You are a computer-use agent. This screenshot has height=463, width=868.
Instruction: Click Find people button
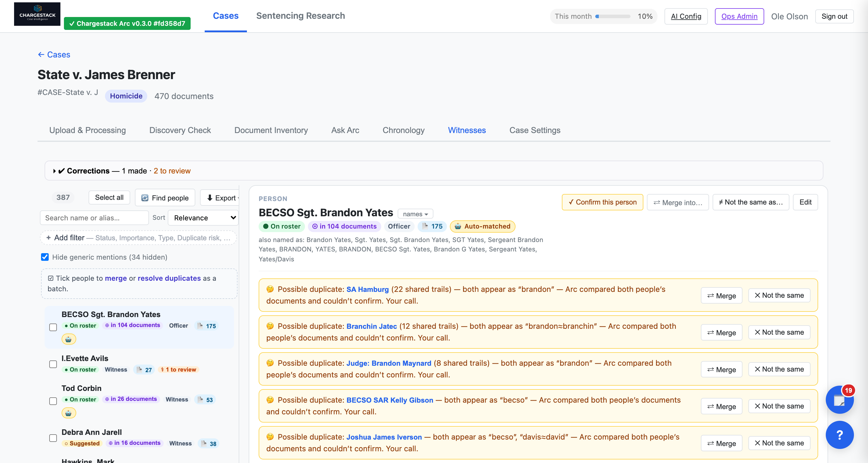coord(165,198)
